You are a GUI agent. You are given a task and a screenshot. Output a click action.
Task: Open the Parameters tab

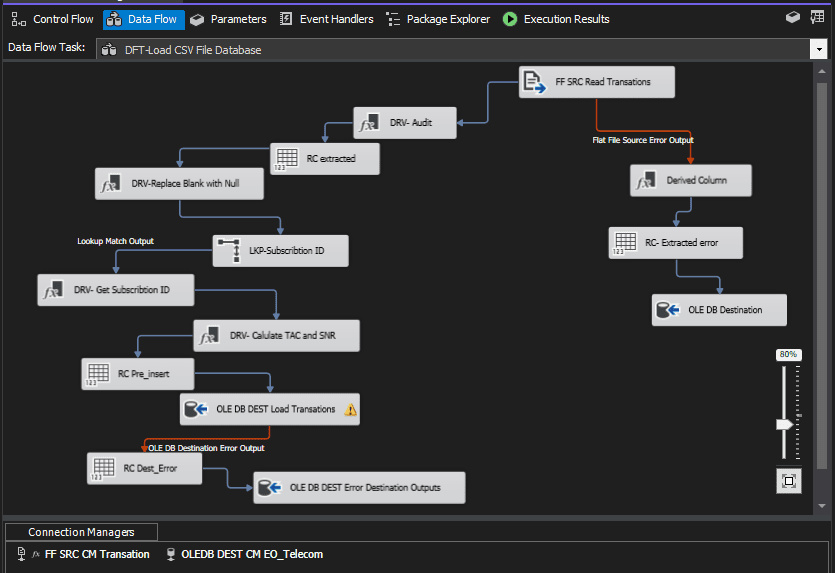tap(228, 19)
